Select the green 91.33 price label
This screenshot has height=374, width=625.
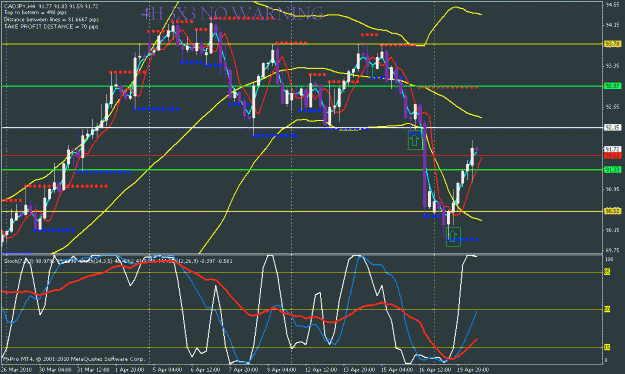click(613, 170)
